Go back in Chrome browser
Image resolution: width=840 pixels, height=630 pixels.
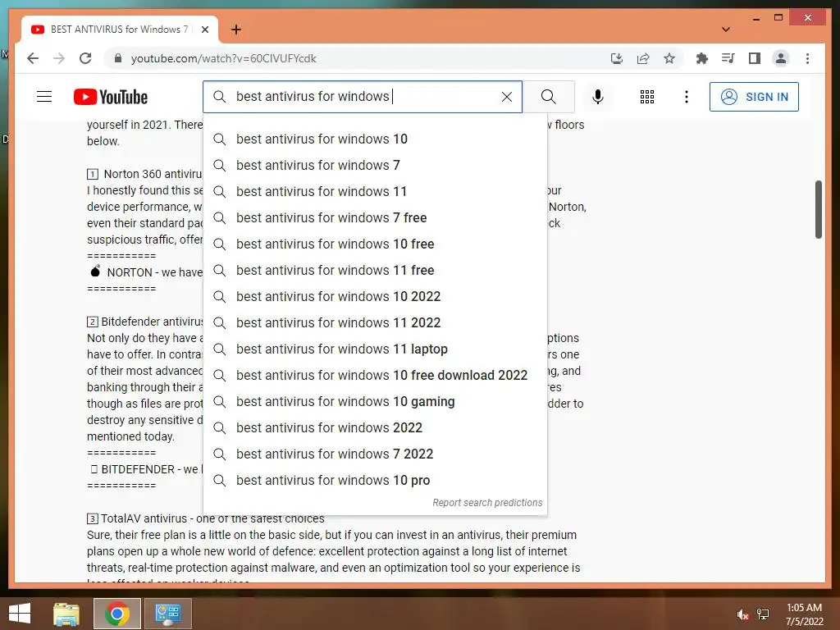tap(33, 58)
